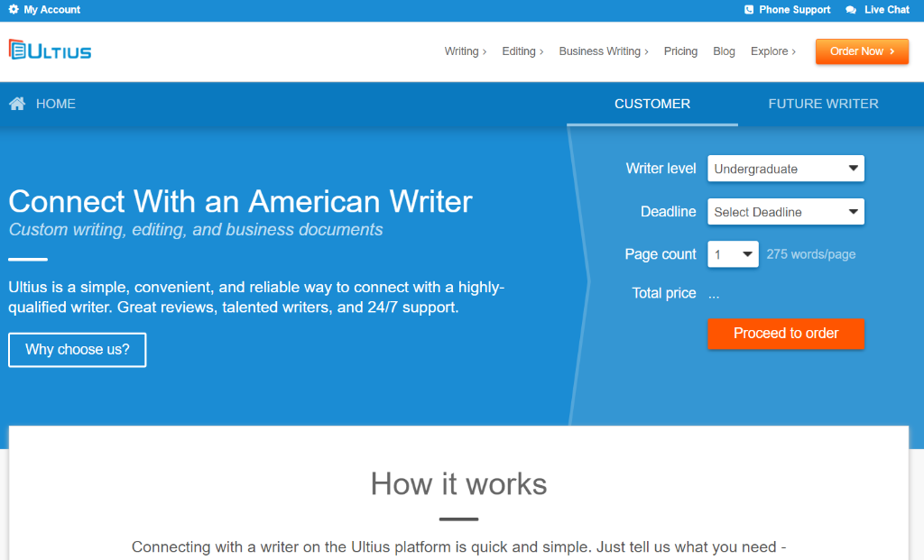924x560 pixels.
Task: Click the Home house icon
Action: [17, 104]
